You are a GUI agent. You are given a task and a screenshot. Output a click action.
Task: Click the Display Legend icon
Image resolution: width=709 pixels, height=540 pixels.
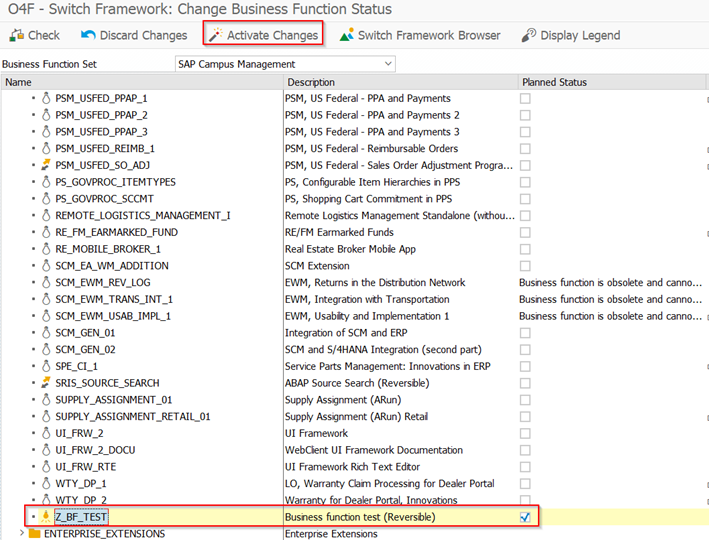coord(529,35)
